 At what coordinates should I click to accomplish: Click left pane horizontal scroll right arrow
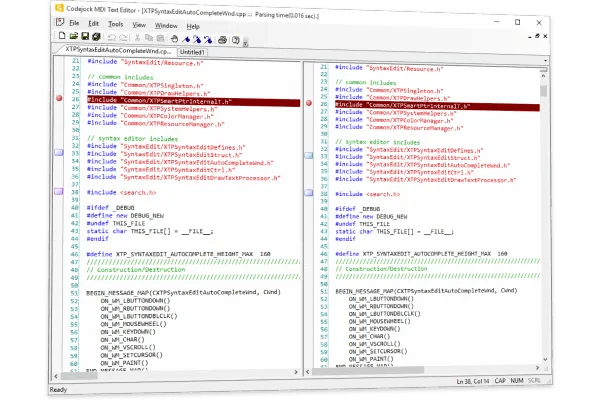point(296,372)
